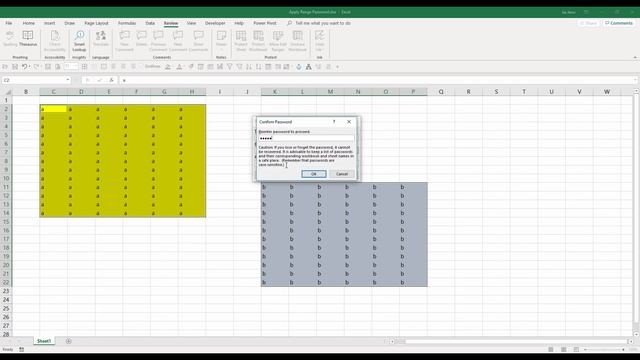The height and width of the screenshot is (360, 640).
Task: Click the Delete comment icon
Action: tap(141, 39)
